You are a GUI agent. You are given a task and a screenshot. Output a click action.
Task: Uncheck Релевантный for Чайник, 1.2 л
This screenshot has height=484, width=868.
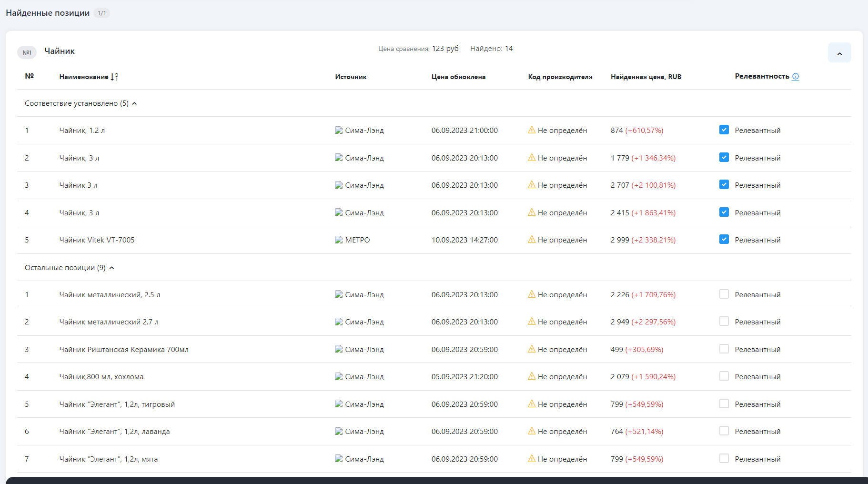click(x=724, y=130)
